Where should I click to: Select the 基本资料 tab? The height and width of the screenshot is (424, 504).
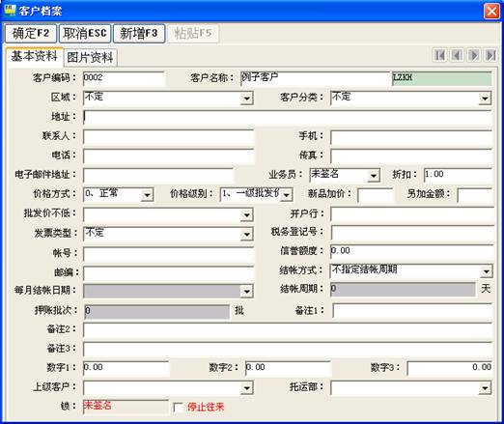coord(34,56)
